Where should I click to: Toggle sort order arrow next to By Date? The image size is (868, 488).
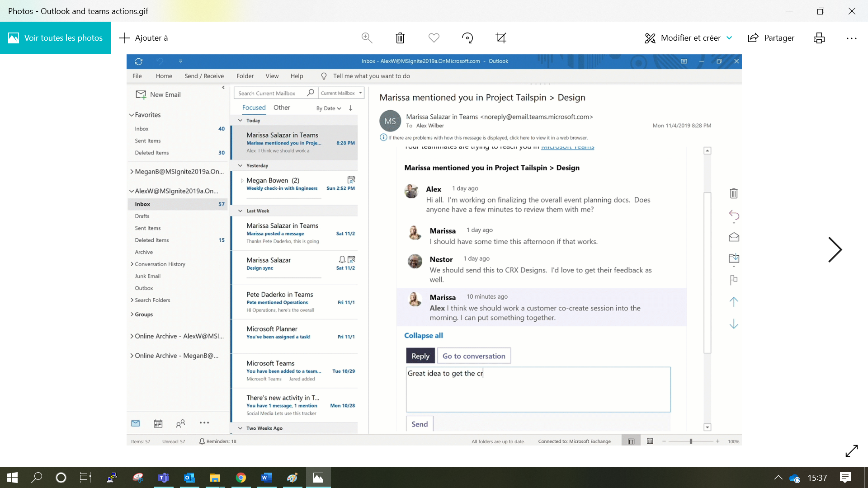(x=350, y=108)
